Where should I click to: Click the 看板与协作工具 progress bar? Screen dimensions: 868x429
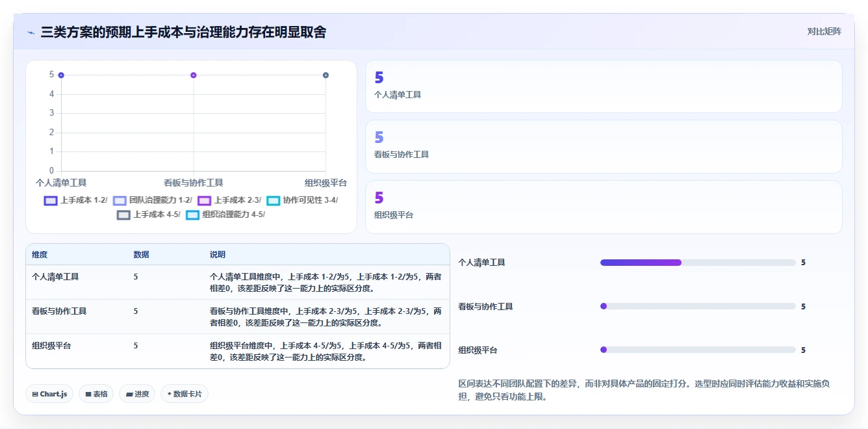point(698,306)
